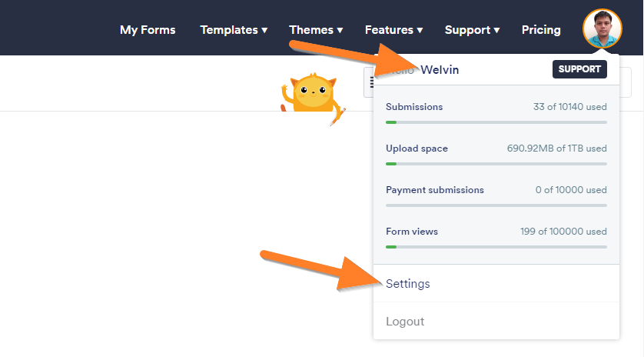The image size is (644, 357).
Task: Click the user profile avatar
Action: click(603, 29)
